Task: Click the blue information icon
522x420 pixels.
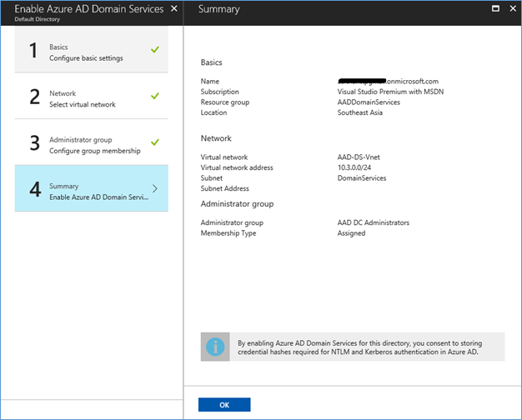Action: tap(215, 347)
